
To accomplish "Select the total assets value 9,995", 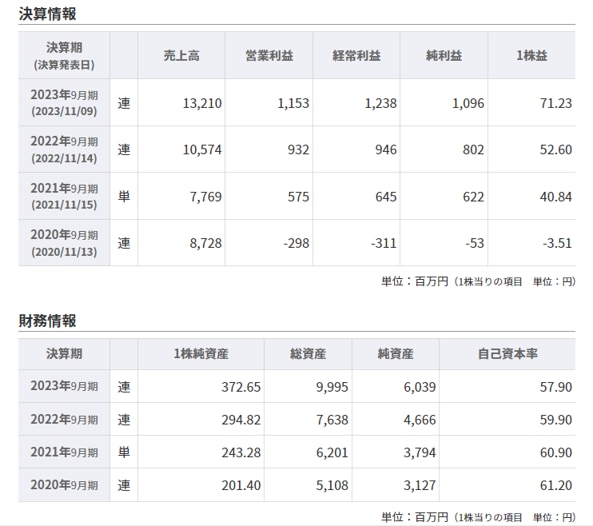I will pyautogui.click(x=332, y=387).
